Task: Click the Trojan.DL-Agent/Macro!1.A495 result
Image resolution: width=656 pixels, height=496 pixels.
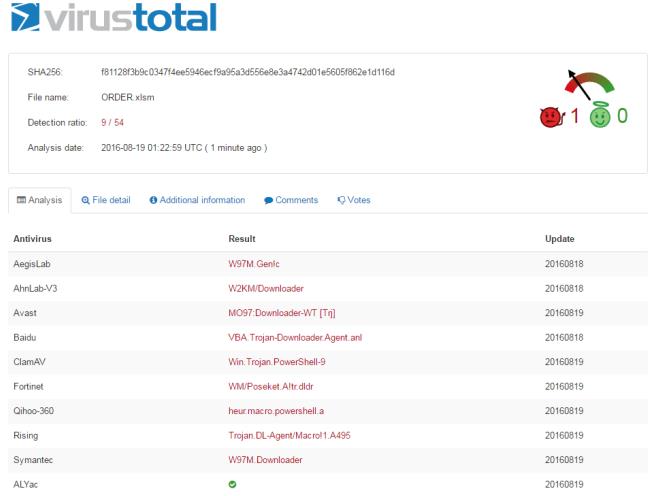Action: coord(289,435)
